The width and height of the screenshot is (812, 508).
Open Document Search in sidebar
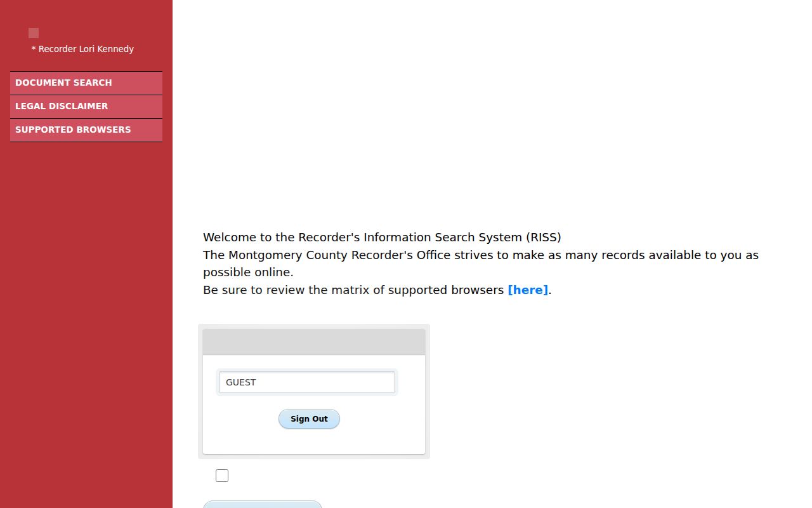[x=86, y=83]
